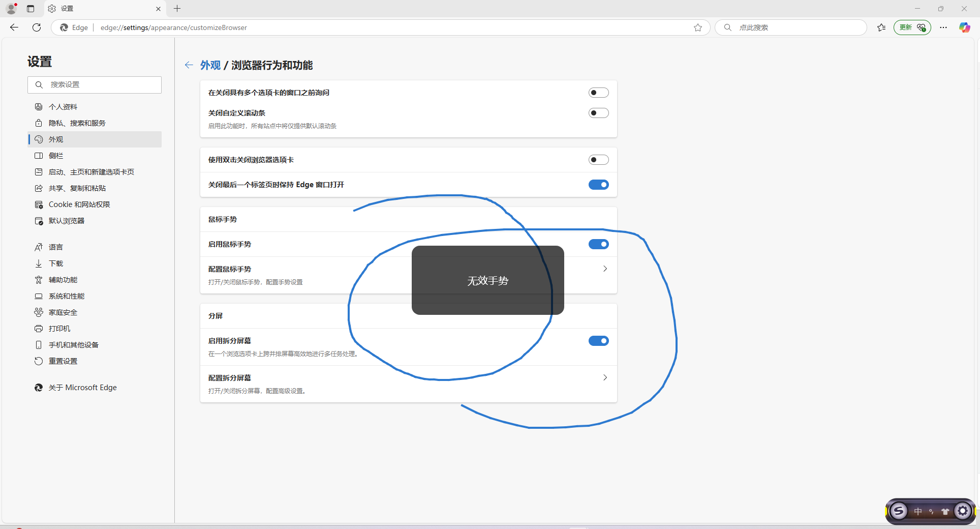Viewport: 980px width, 529px height.
Task: Open 个人资料 settings section
Action: pyautogui.click(x=95, y=107)
